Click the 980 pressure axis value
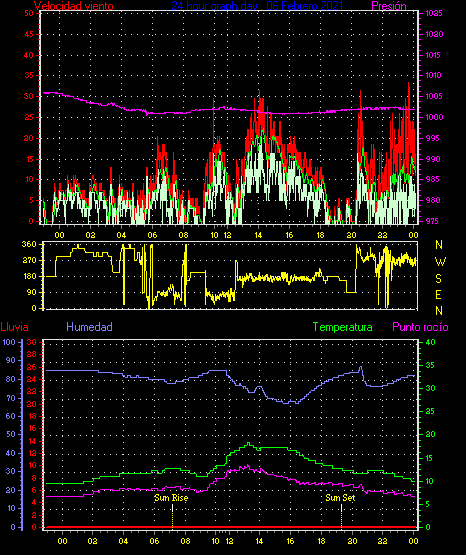This screenshot has width=466, height=555. click(x=432, y=200)
